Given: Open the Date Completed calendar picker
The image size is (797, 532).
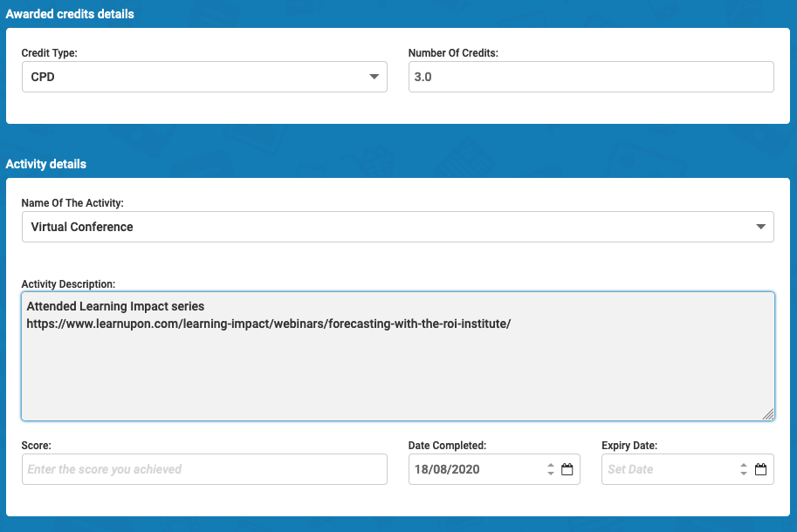Looking at the screenshot, I should [567, 469].
